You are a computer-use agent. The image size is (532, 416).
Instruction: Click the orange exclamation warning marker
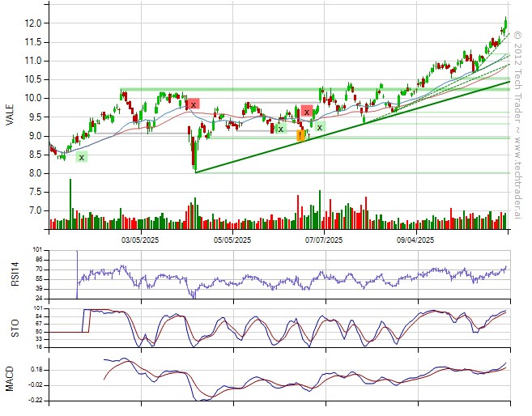pos(300,136)
